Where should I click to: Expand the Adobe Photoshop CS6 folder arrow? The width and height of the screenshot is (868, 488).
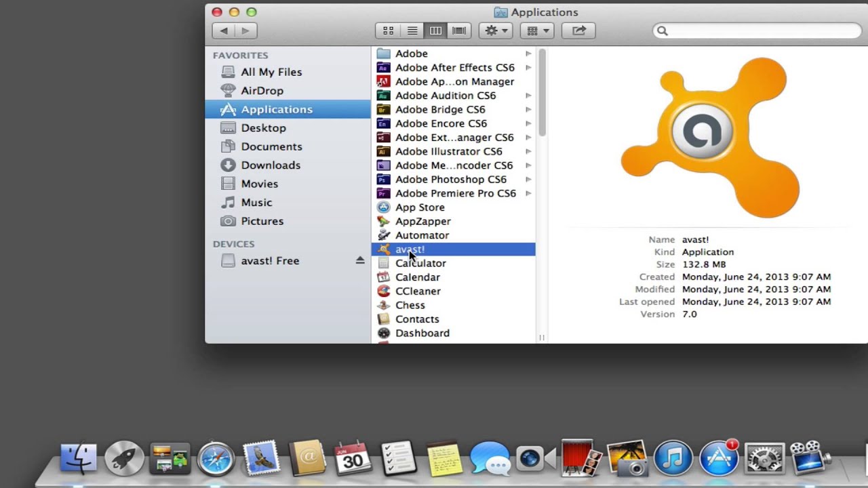click(x=528, y=180)
